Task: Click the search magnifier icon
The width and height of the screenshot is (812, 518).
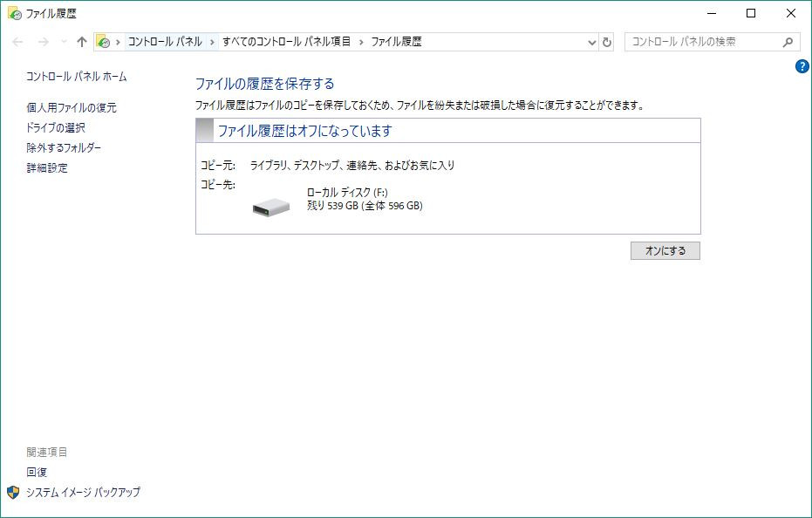Action: [x=789, y=41]
